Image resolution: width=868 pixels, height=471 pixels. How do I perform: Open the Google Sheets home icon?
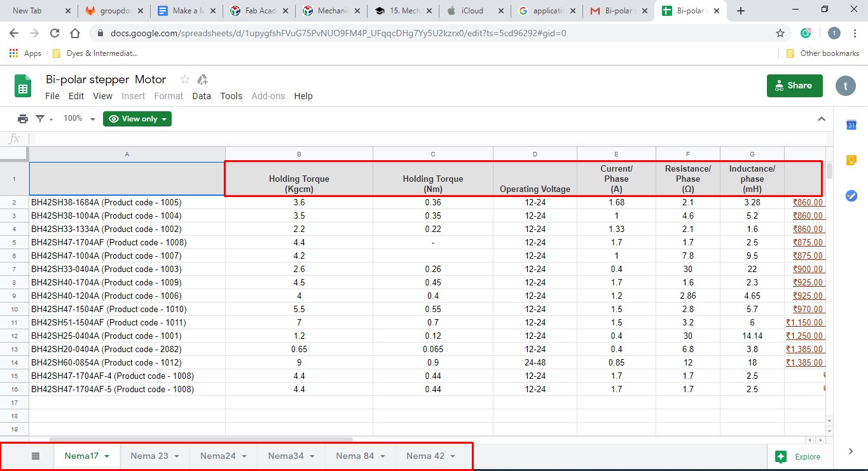[23, 86]
